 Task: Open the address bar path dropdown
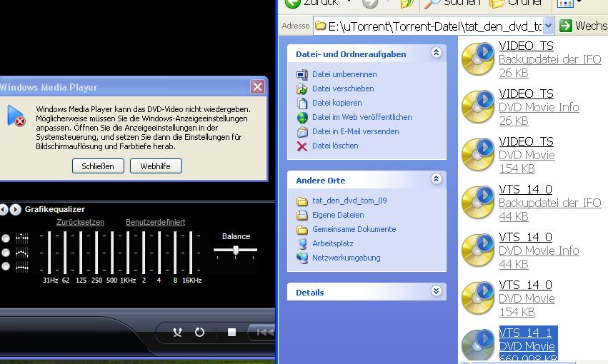548,26
